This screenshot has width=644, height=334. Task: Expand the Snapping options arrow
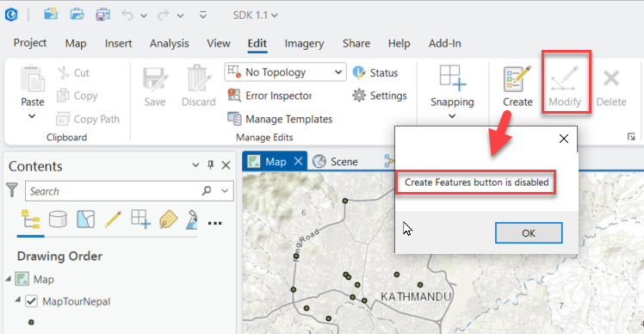[452, 116]
